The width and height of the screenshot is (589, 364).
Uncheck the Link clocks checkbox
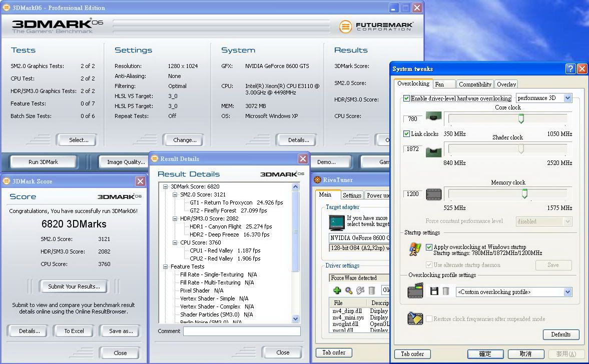tap(407, 134)
